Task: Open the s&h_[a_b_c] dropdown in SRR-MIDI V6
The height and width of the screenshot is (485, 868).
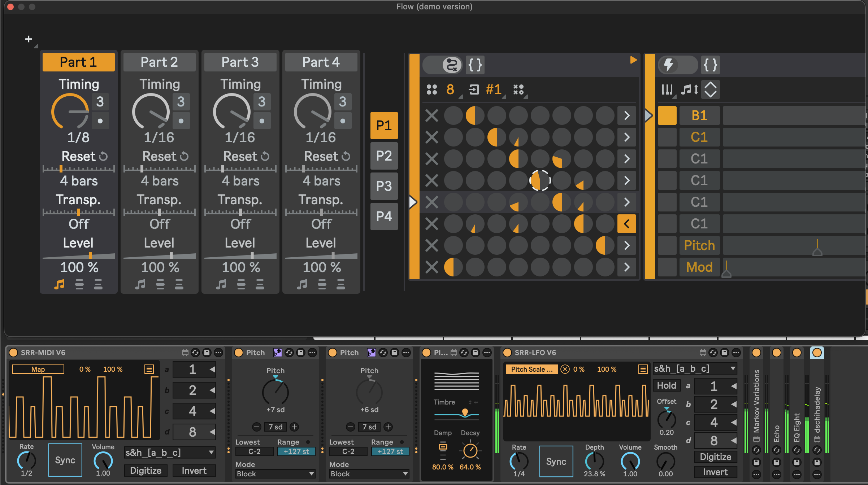Action: [x=170, y=453]
